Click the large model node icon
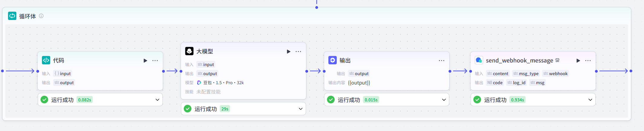Screen dimensions: 644x131 pyautogui.click(x=189, y=51)
